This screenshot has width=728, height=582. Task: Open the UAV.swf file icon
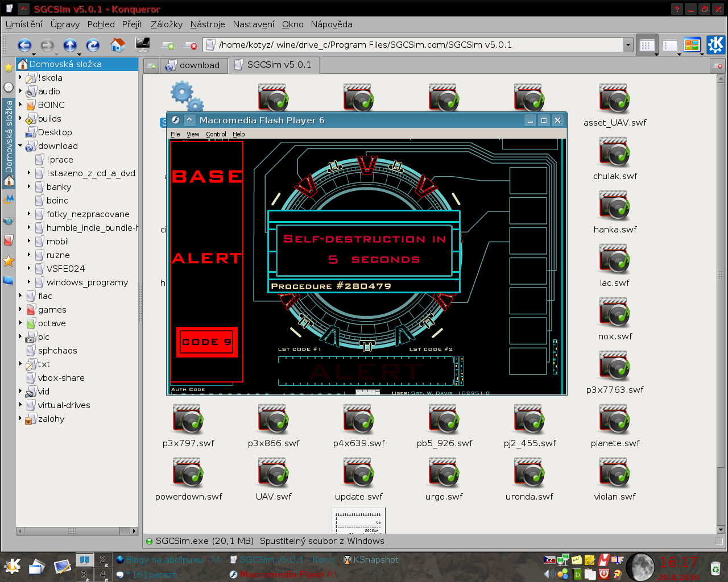[x=274, y=473]
